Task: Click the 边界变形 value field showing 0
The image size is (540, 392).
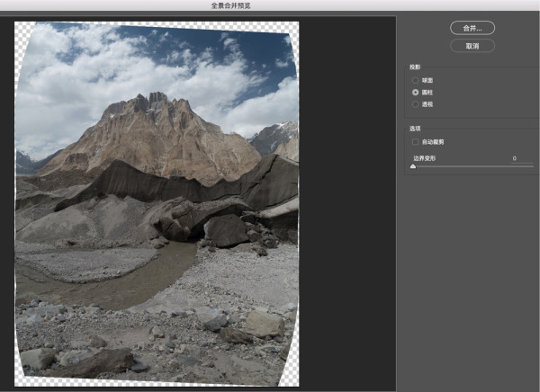Action: pos(522,158)
